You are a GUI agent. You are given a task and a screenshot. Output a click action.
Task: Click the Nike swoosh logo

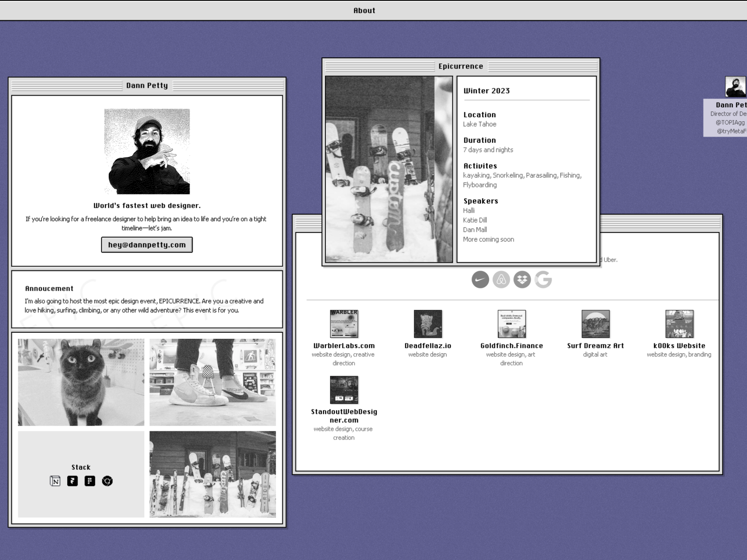[480, 280]
